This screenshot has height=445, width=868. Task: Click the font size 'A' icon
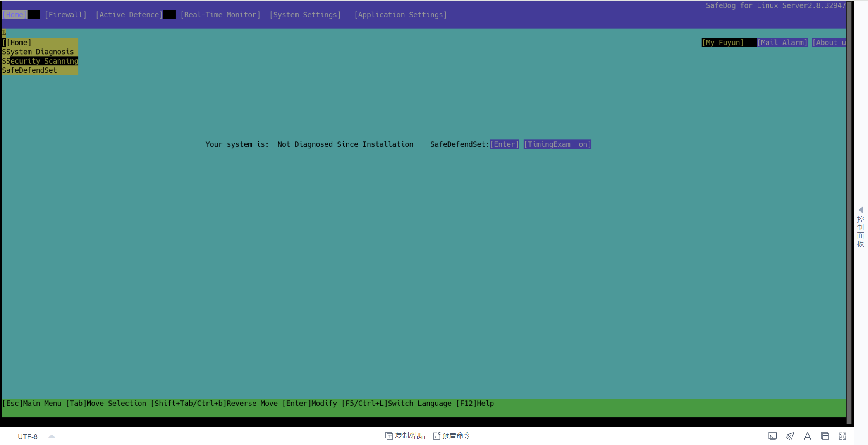pos(807,436)
